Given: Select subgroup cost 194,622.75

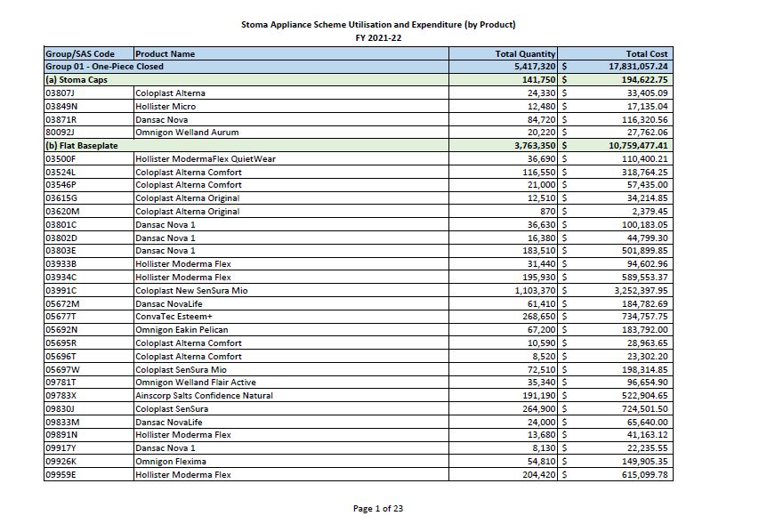Looking at the screenshot, I should pyautogui.click(x=615, y=80).
